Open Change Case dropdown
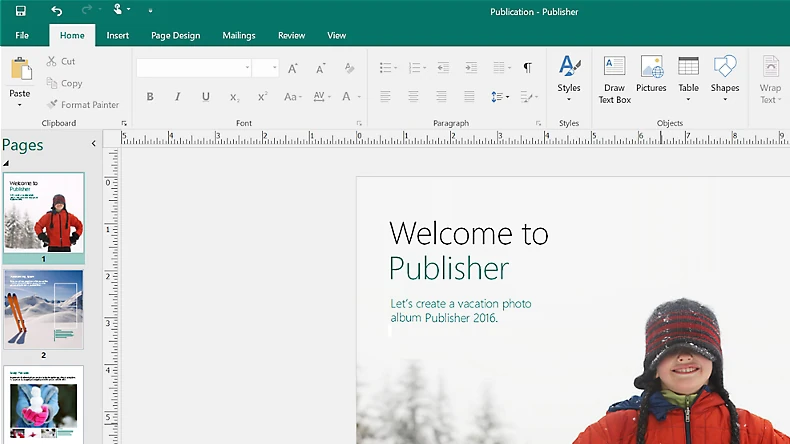The image size is (790, 444). [x=292, y=97]
